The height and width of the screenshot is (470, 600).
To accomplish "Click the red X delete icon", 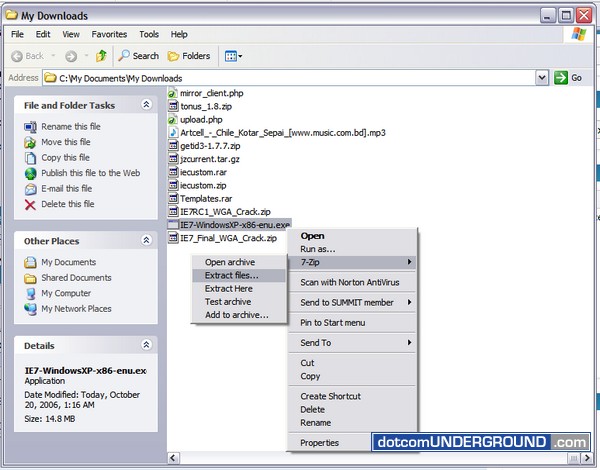I will [x=30, y=205].
